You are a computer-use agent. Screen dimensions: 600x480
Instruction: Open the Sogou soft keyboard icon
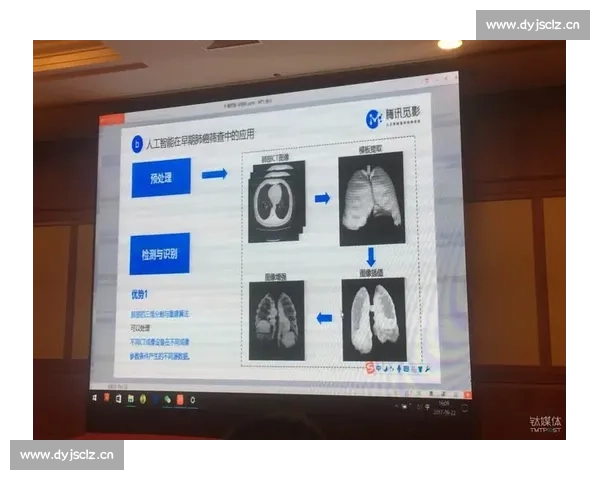pos(406,369)
